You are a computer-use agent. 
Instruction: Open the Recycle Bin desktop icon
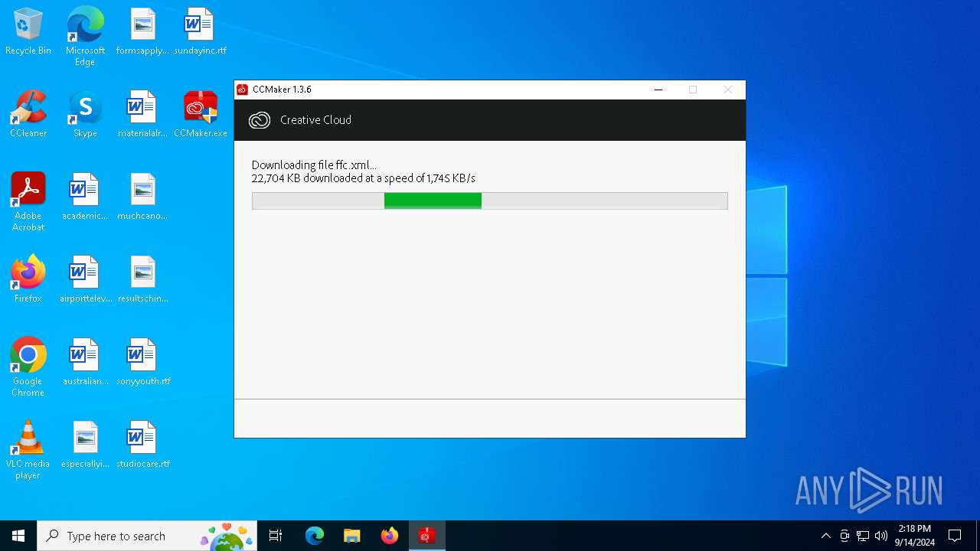[x=28, y=32]
